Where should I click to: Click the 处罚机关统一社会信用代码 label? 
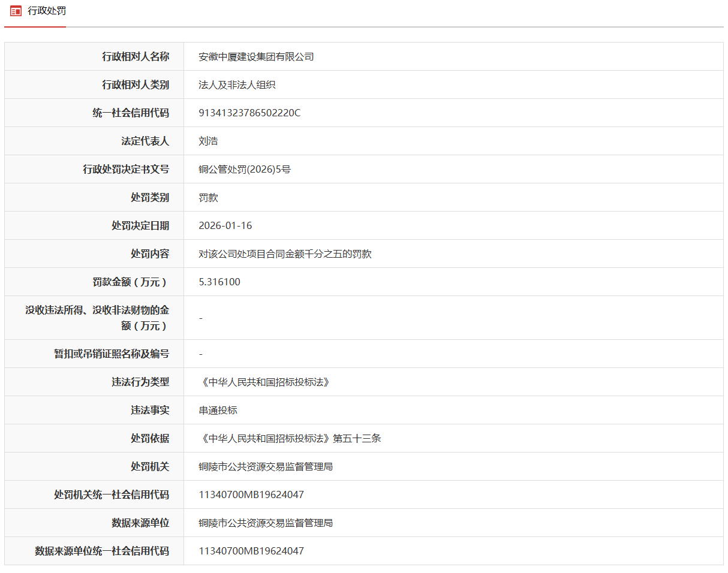click(112, 494)
